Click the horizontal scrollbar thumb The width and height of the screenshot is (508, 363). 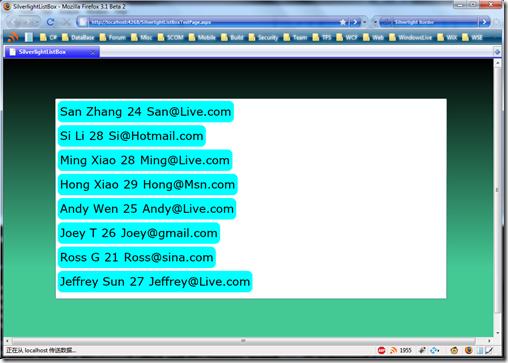point(244,341)
